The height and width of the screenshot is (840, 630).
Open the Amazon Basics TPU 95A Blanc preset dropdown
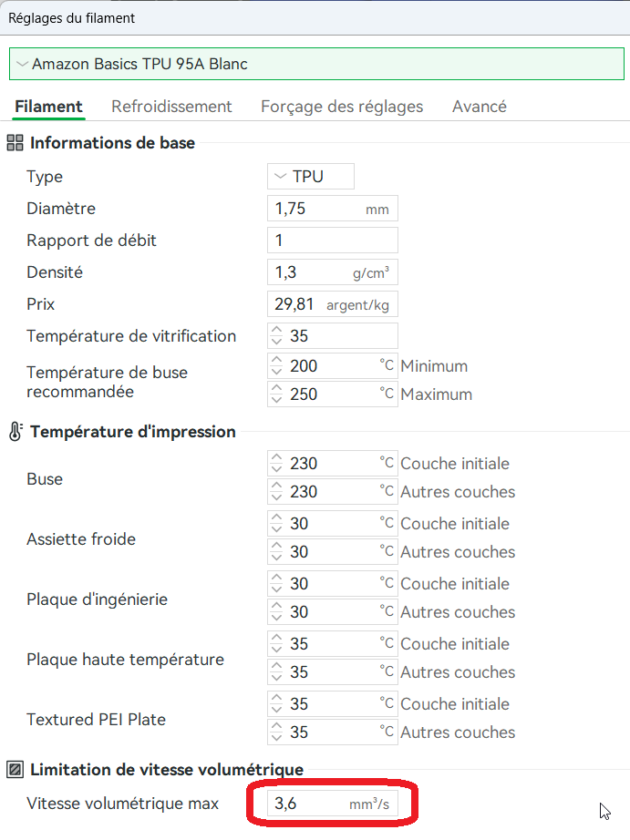(316, 64)
